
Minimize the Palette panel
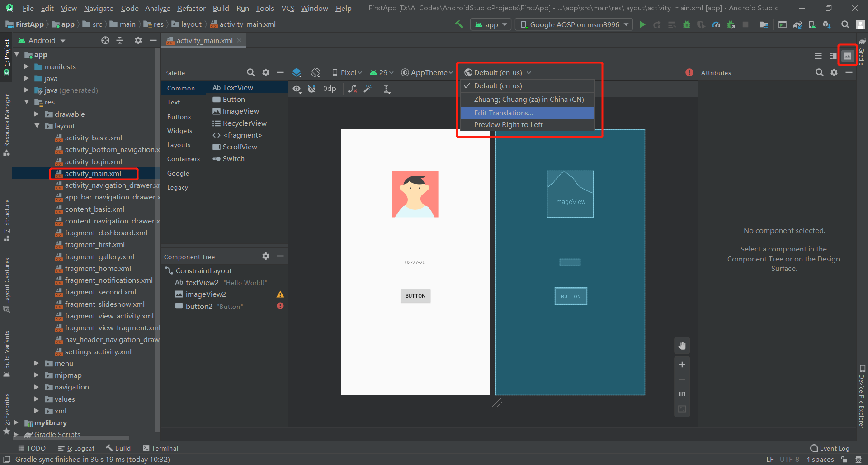click(280, 72)
